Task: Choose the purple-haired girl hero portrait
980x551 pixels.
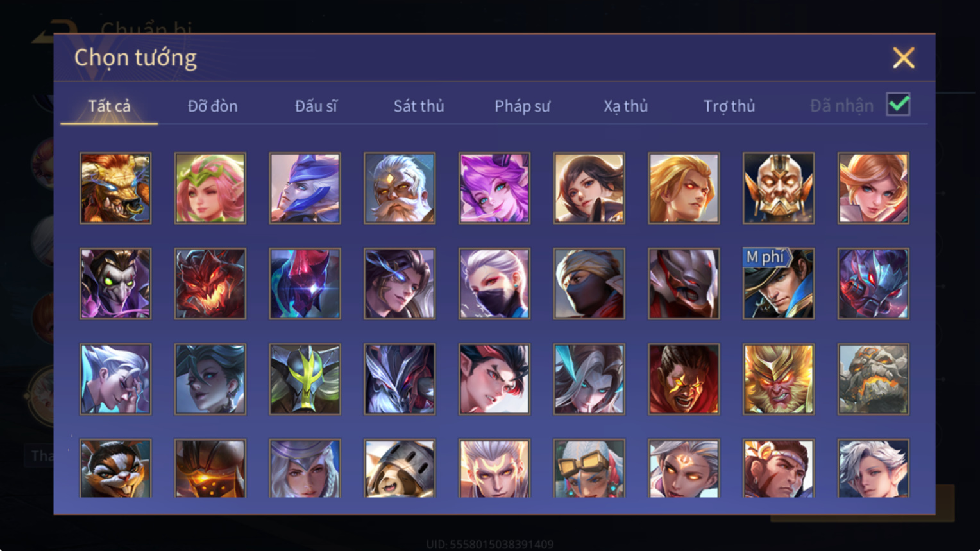Action: (494, 188)
